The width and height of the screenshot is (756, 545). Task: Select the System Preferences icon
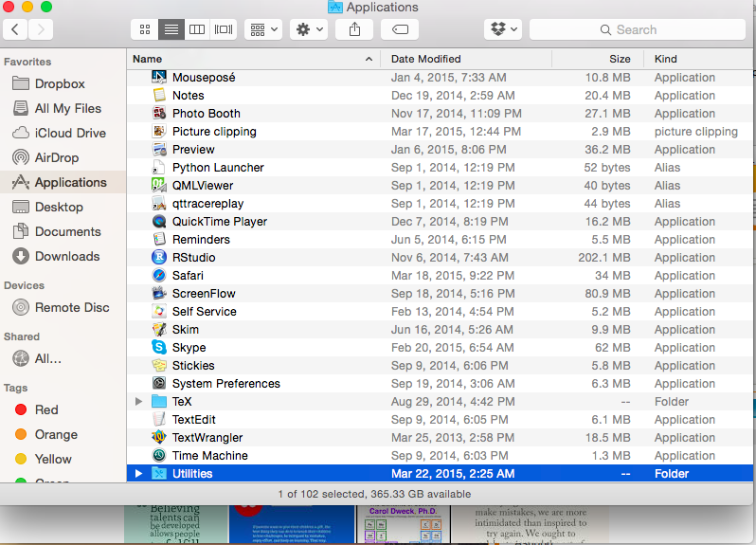[x=159, y=384]
